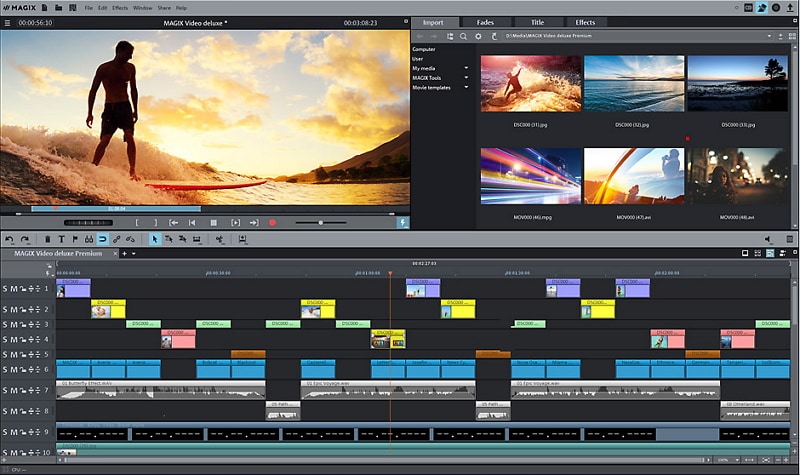The width and height of the screenshot is (800, 475).
Task: Open the Effects menu in the menu bar
Action: click(x=120, y=8)
